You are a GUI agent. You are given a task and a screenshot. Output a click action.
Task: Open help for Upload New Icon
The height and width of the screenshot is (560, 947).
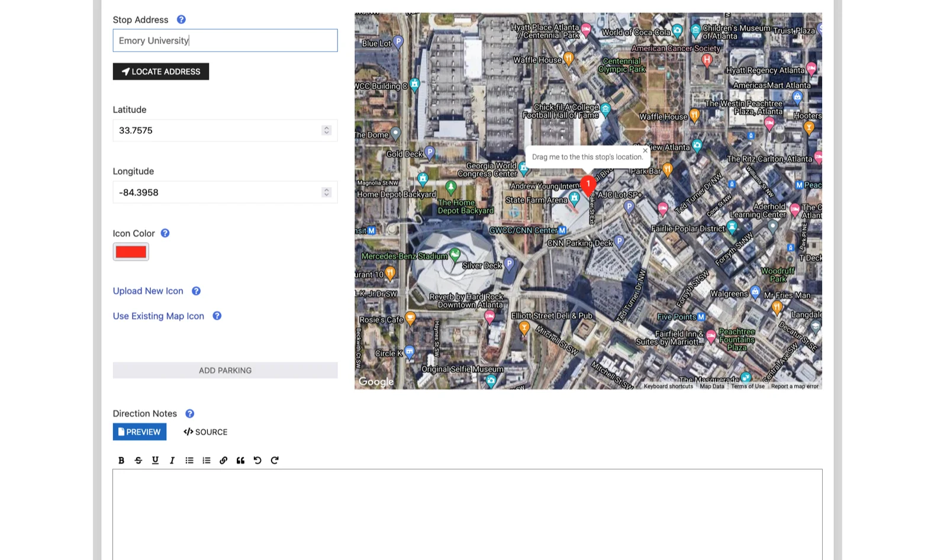197,291
